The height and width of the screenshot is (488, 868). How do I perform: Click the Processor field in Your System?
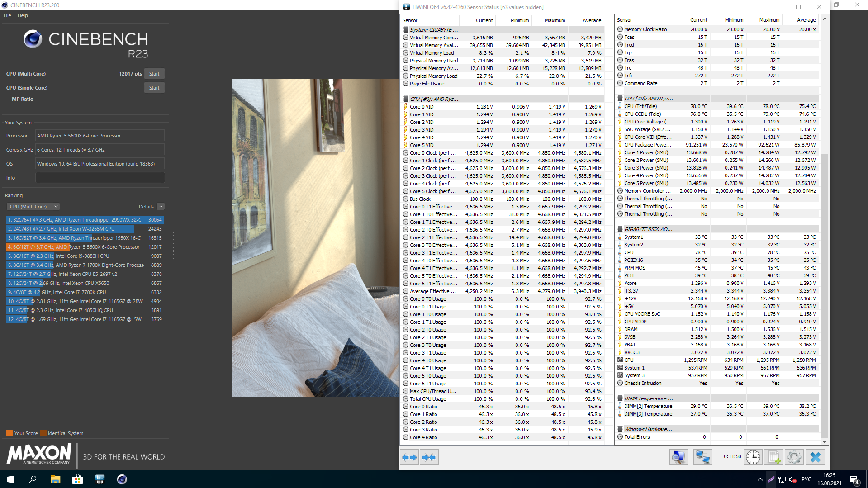(100, 136)
